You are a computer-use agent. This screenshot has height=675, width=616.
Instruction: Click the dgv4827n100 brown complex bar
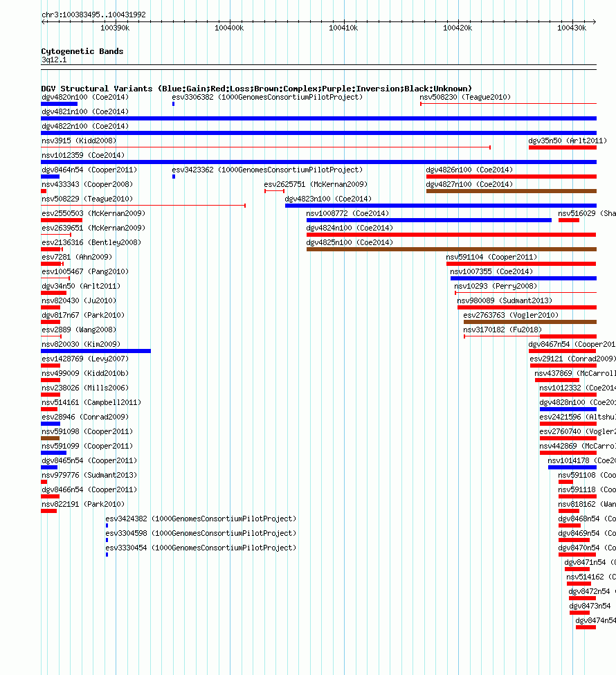coord(511,191)
